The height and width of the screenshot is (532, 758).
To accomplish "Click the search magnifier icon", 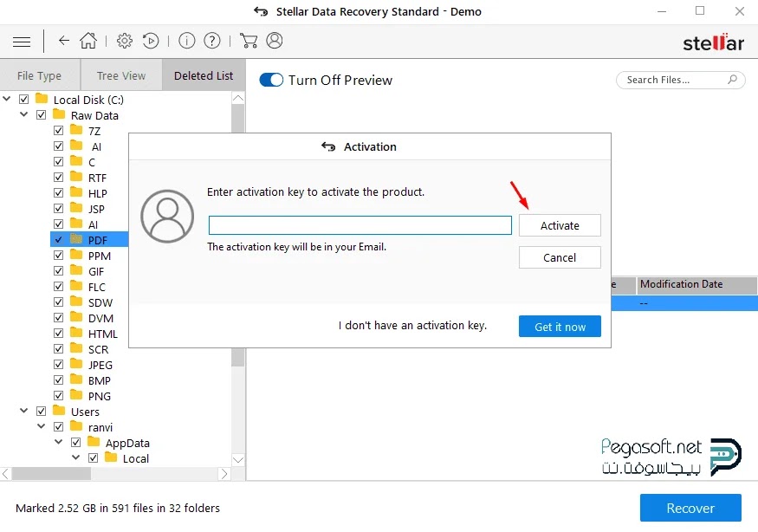I will (732, 80).
